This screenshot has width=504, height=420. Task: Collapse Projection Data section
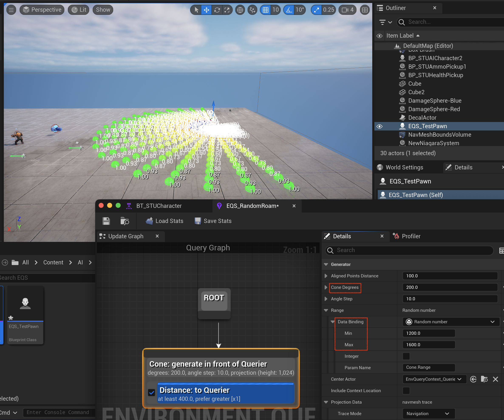pos(326,402)
